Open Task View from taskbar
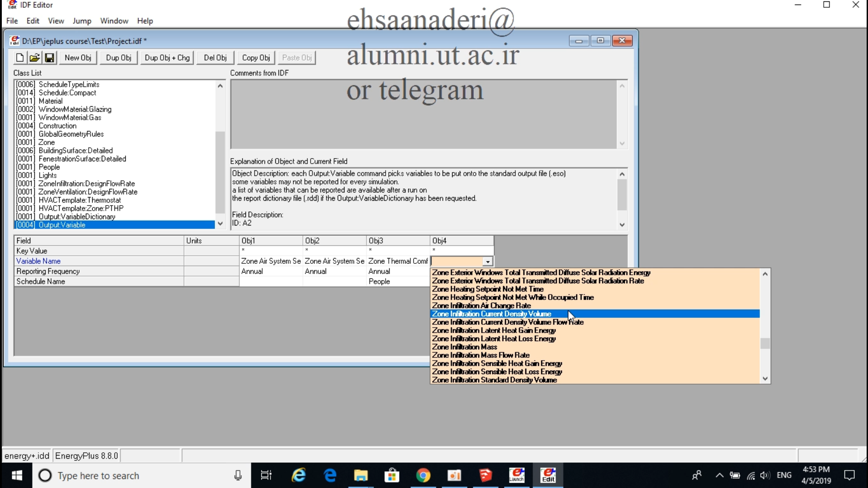The image size is (868, 488). tap(266, 475)
